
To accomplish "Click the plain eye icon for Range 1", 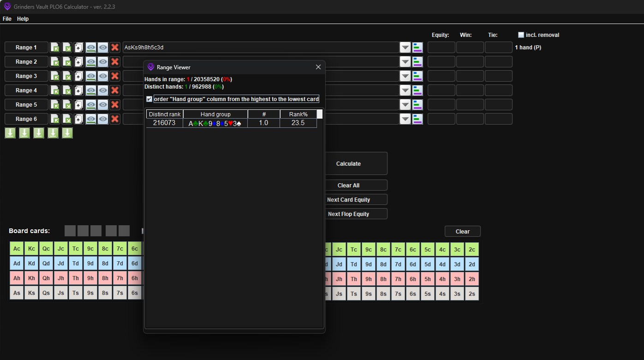I will pyautogui.click(x=103, y=48).
